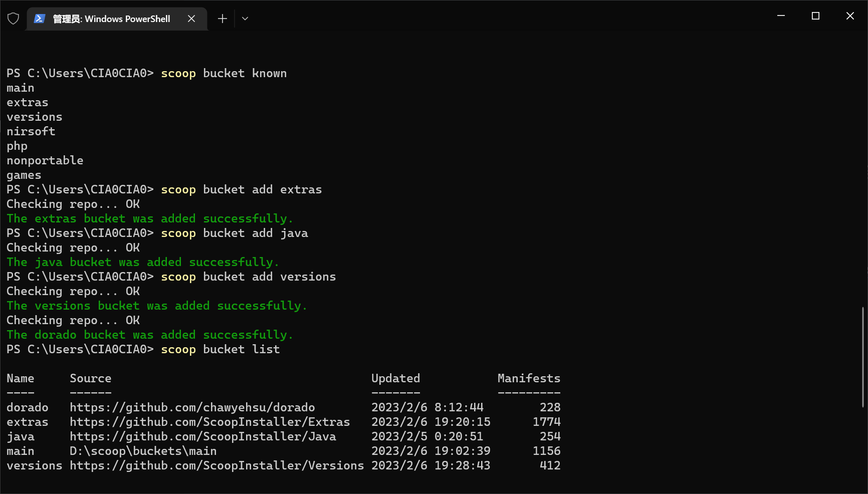868x494 pixels.
Task: Click the D:\scoop\buckets\main source path
Action: 143,451
